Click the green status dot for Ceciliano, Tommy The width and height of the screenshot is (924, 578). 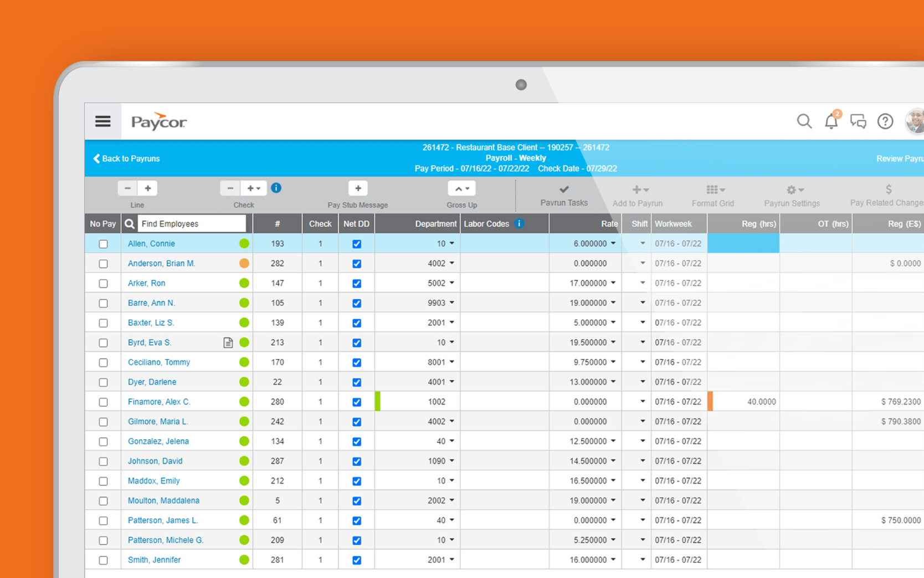click(x=244, y=362)
